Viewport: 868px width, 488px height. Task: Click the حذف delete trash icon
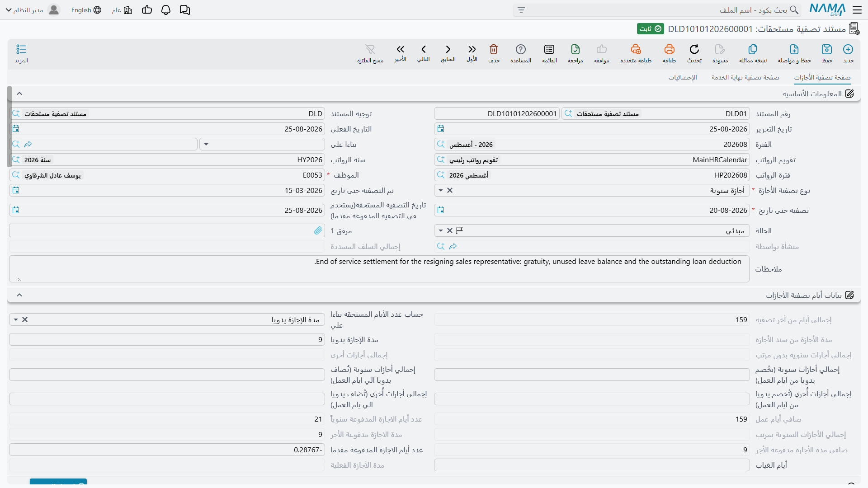(x=494, y=49)
